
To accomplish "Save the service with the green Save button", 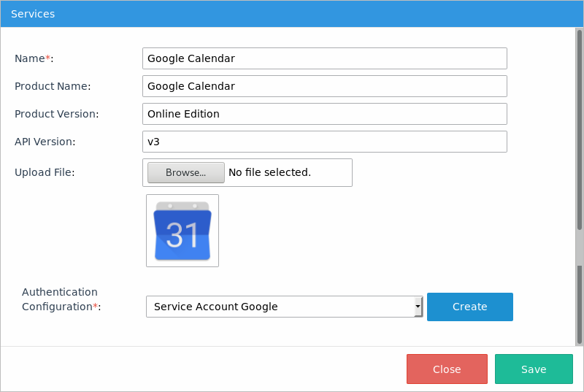I will click(x=534, y=369).
